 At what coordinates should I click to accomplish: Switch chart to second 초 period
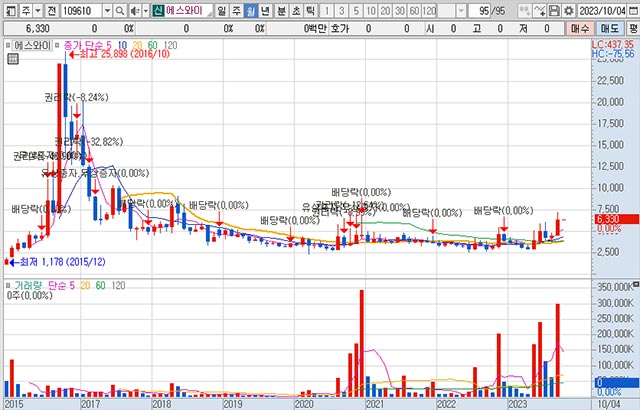(296, 11)
